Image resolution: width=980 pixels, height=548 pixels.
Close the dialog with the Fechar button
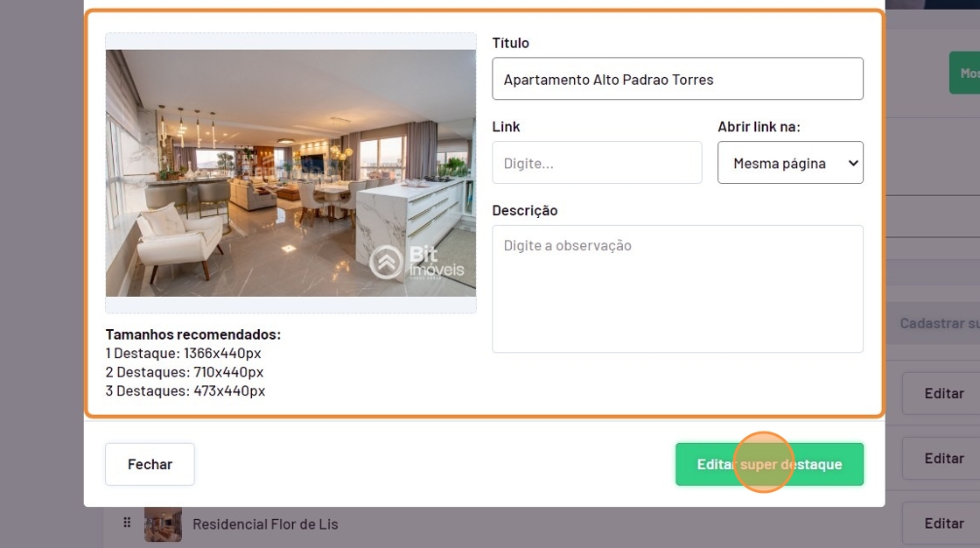[150, 464]
